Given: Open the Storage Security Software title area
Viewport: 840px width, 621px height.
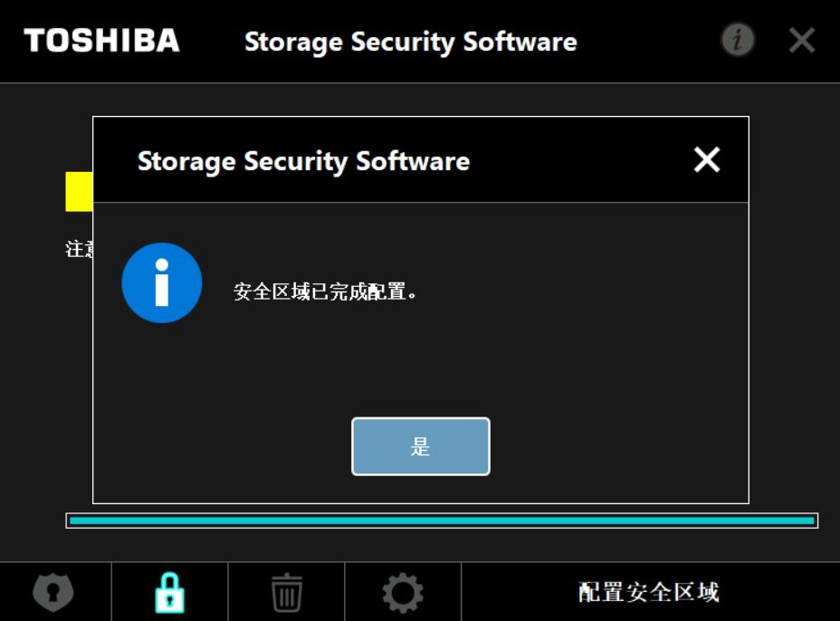Looking at the screenshot, I should pyautogui.click(x=409, y=40).
